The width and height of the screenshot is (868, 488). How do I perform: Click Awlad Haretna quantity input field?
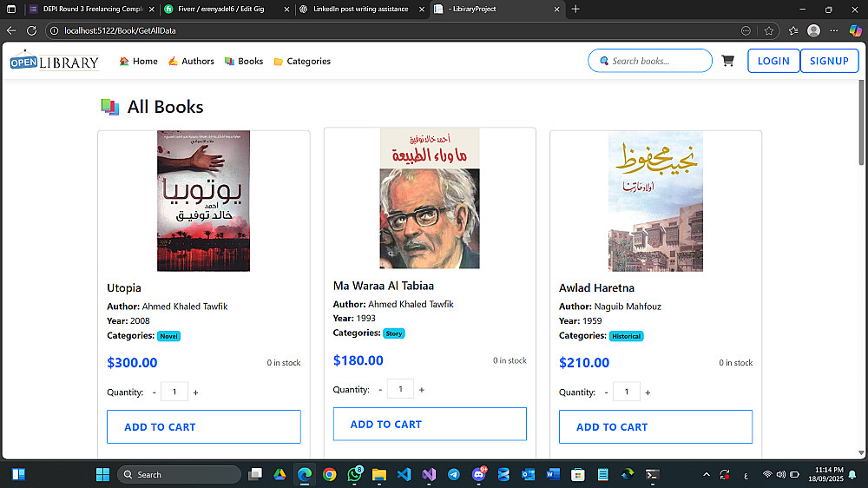[627, 392]
